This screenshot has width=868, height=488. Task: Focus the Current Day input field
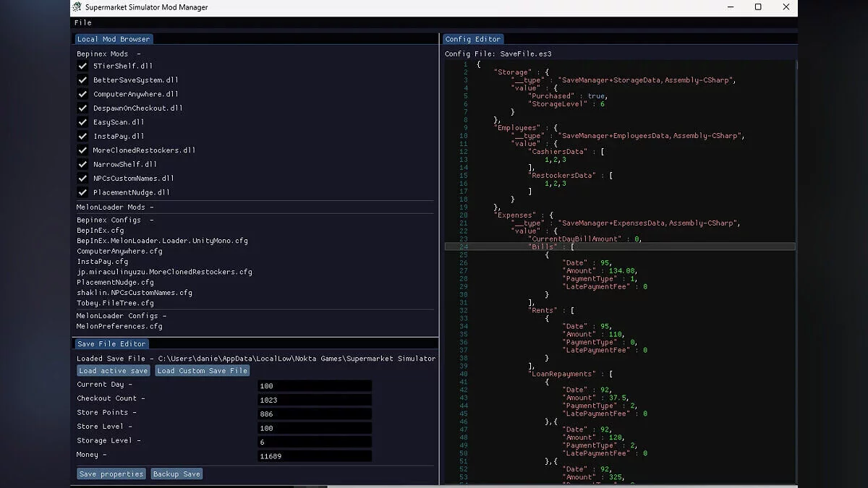point(315,386)
